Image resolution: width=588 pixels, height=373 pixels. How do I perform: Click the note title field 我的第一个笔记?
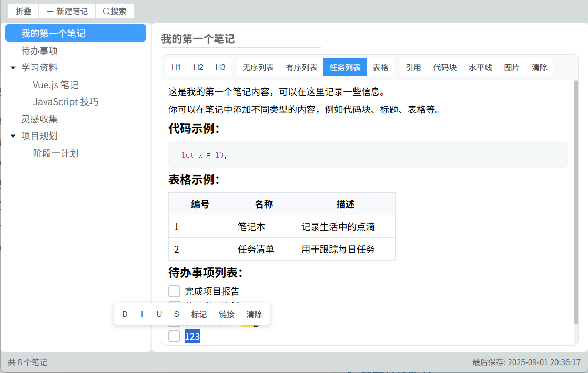click(241, 39)
